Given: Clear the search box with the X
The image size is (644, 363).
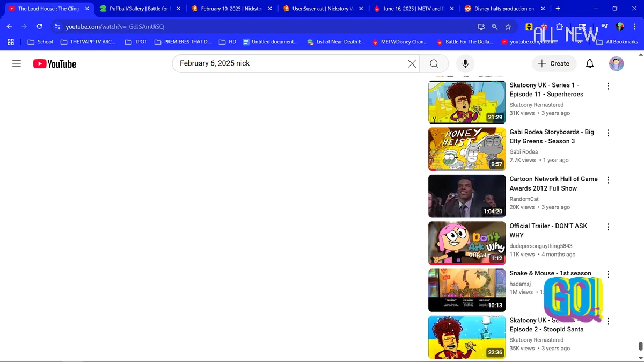Looking at the screenshot, I should pos(412,63).
